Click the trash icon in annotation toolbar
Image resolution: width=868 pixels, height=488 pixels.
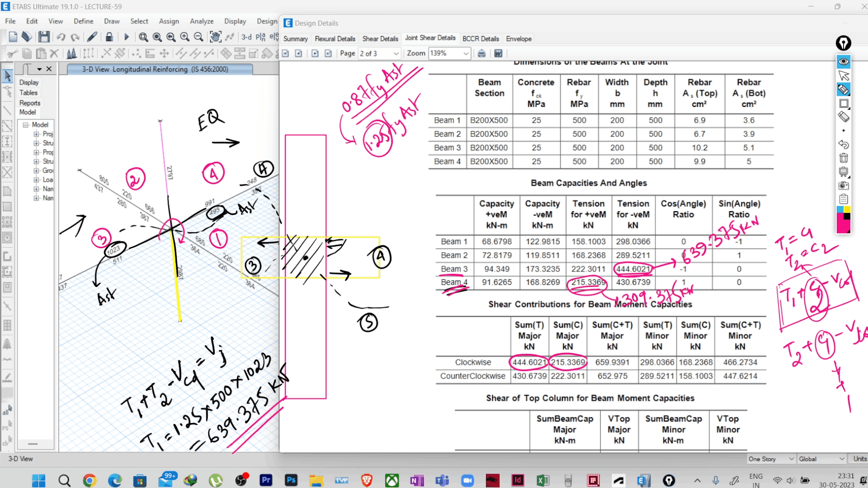pos(844,158)
